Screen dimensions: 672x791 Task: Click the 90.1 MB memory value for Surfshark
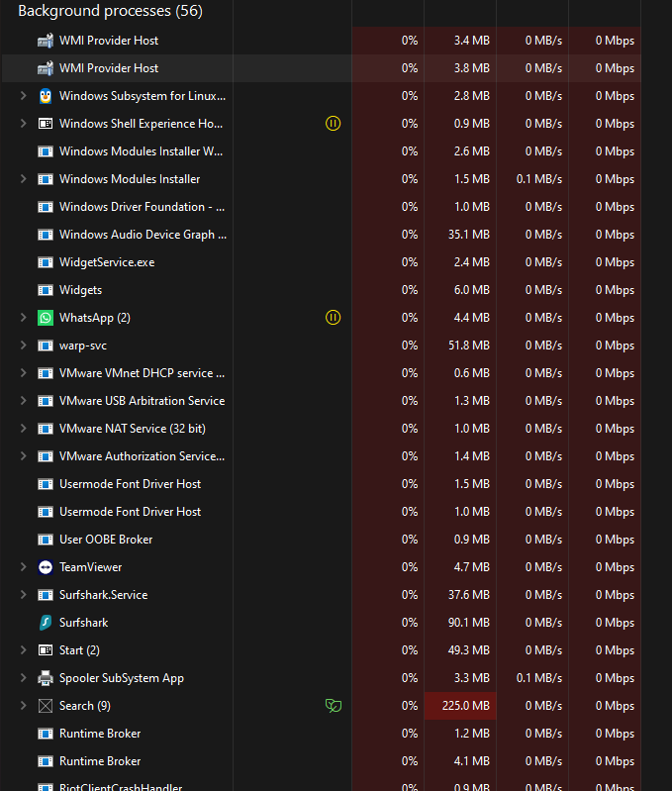pos(469,623)
